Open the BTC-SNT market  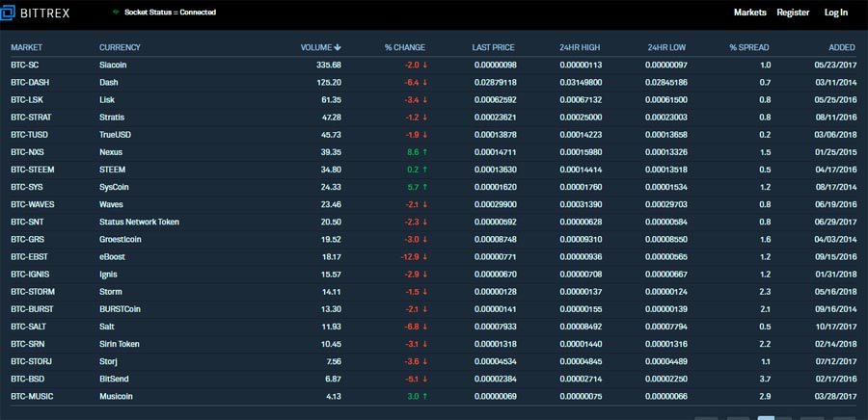pos(28,223)
